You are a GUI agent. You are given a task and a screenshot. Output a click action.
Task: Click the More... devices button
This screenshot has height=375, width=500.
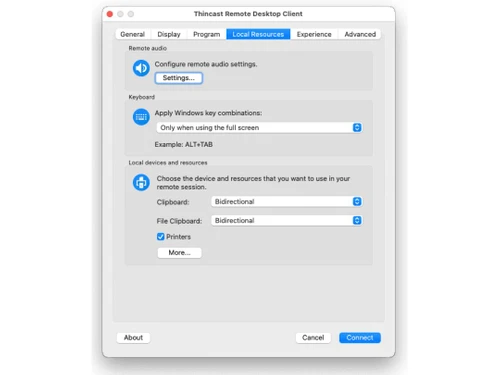pos(179,253)
